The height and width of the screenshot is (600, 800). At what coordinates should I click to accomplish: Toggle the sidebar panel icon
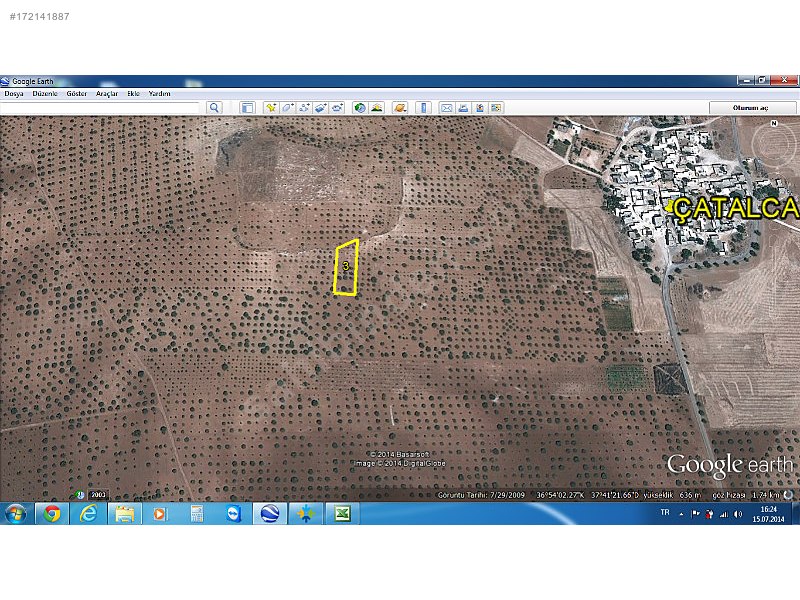click(x=247, y=108)
